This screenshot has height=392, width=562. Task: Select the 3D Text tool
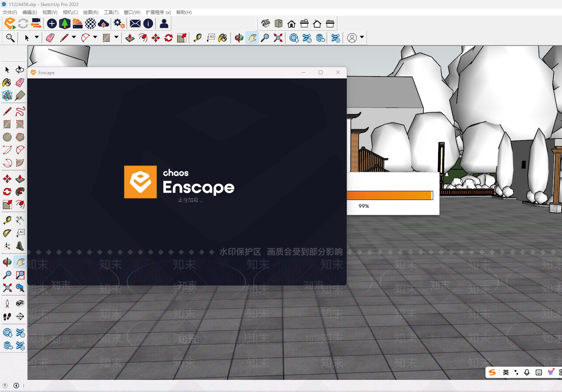click(20, 246)
